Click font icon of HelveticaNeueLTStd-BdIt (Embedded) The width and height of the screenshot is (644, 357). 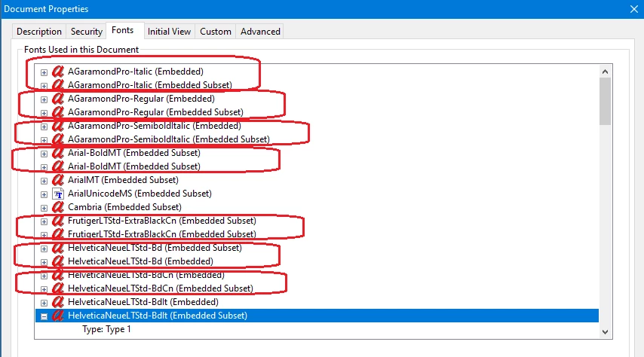click(58, 301)
